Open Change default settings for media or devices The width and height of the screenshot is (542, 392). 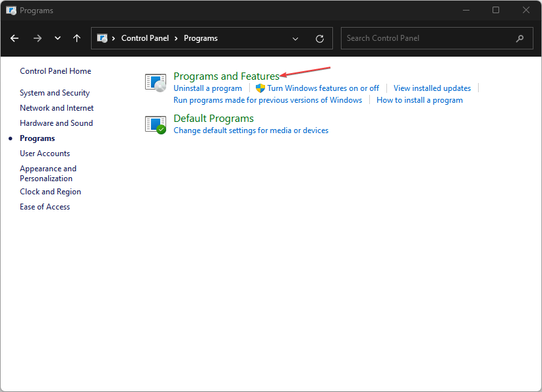click(x=251, y=130)
